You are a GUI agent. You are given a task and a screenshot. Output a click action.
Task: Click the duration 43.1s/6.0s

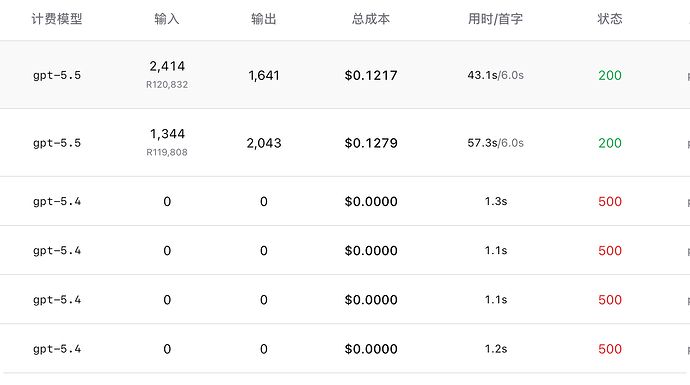click(495, 75)
